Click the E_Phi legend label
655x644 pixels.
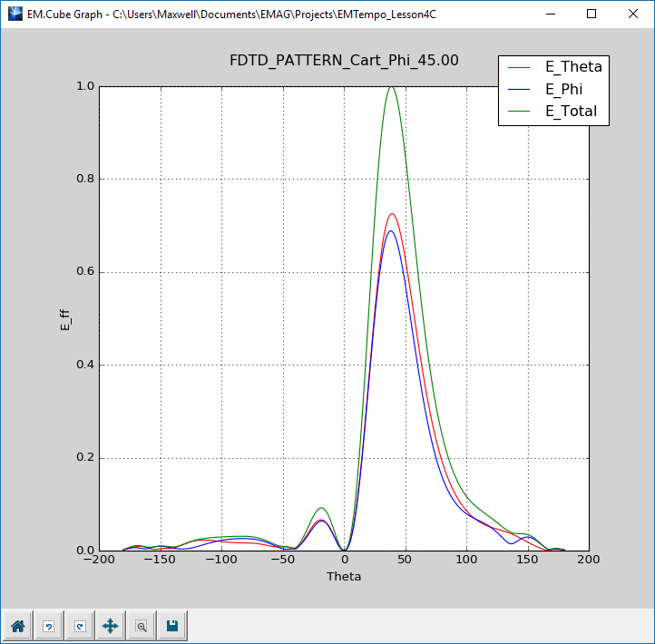[x=563, y=89]
